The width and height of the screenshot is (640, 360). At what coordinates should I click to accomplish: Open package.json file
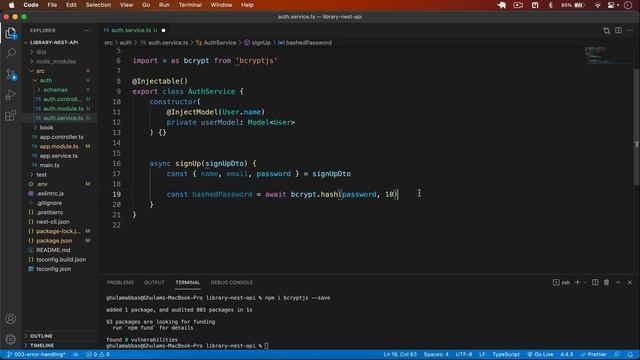tap(54, 241)
